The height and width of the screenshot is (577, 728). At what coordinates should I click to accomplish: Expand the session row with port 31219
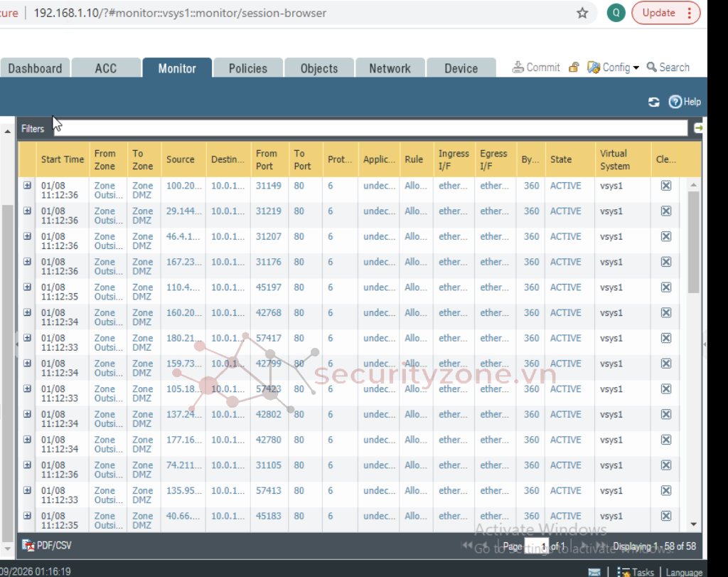point(28,211)
